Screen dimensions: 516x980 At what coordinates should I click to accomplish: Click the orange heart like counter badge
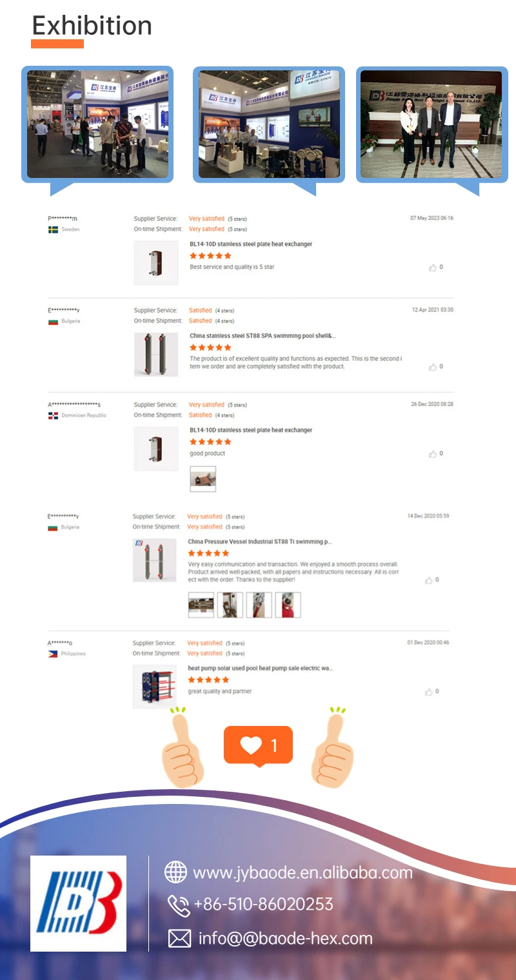(258, 746)
